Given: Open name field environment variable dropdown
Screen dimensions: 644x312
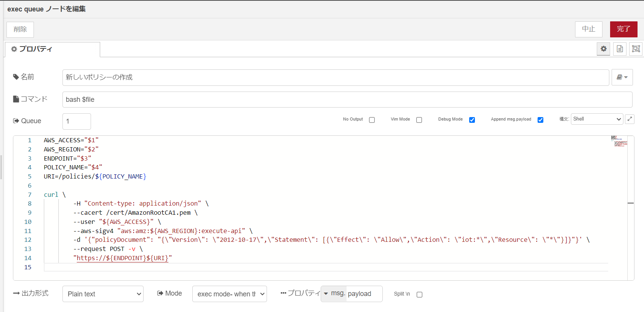Looking at the screenshot, I should pos(622,77).
